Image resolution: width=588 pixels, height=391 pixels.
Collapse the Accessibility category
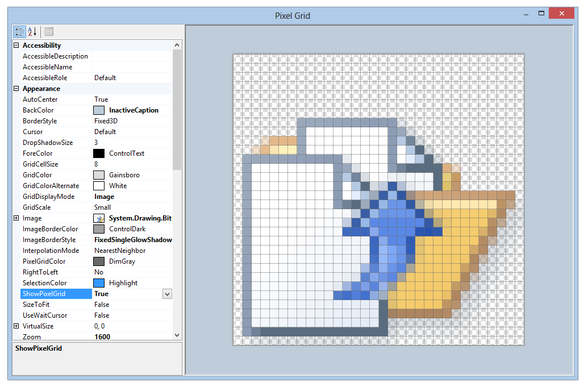click(x=16, y=45)
